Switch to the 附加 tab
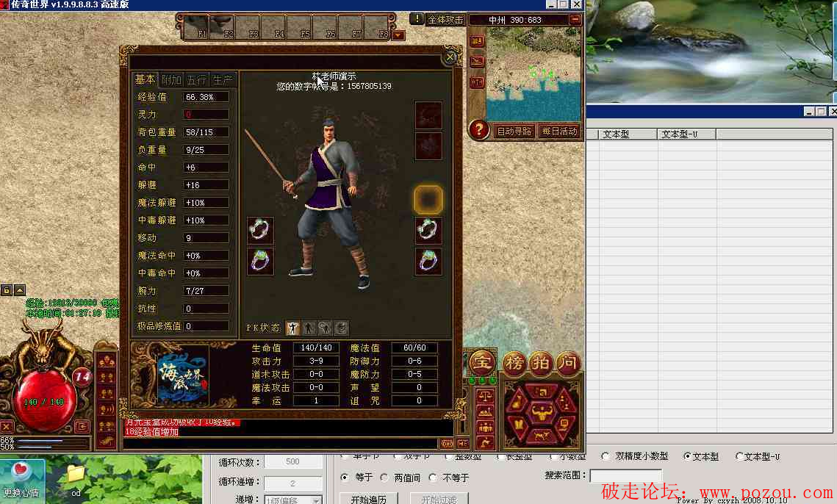Image resolution: width=837 pixels, height=504 pixels. [171, 79]
